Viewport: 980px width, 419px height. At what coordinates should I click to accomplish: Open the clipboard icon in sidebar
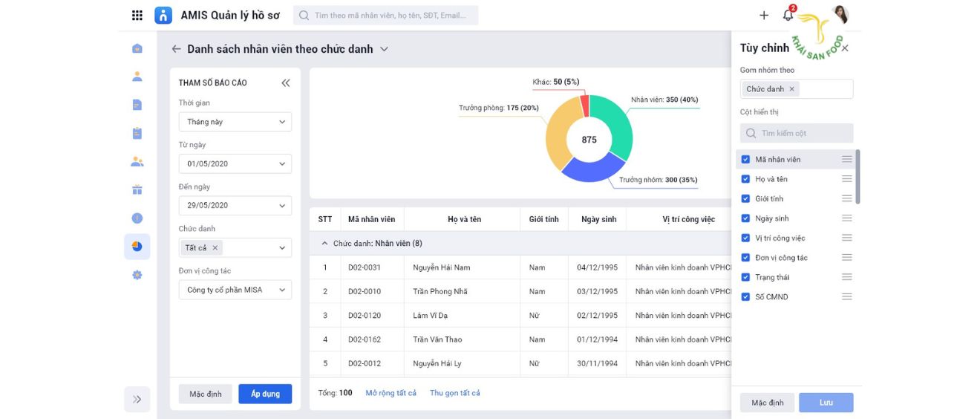point(137,133)
